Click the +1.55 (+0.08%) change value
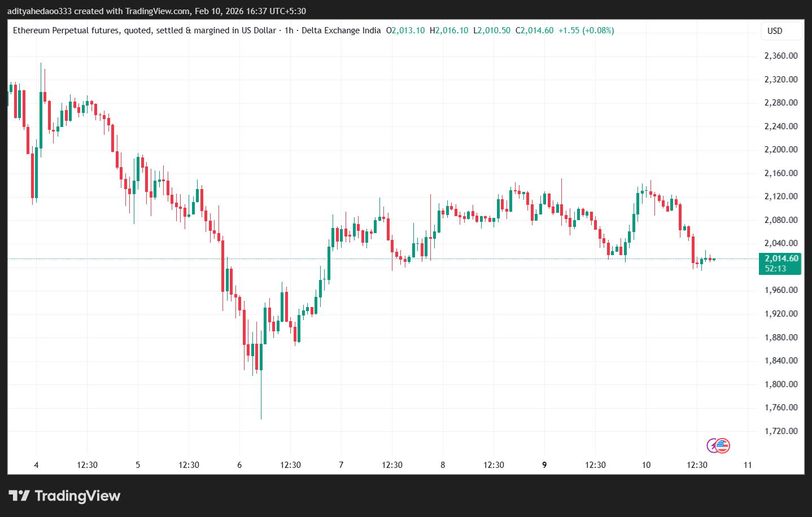This screenshot has width=812, height=517. [x=586, y=30]
